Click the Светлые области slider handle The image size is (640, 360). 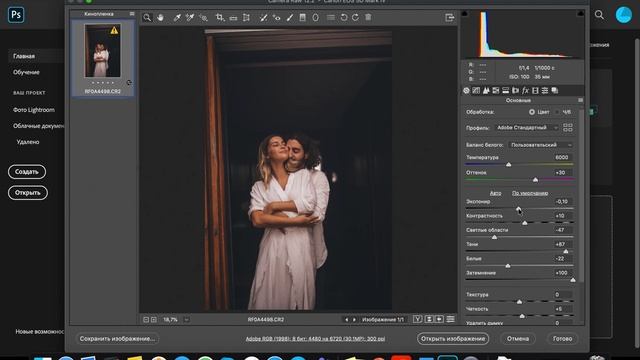point(494,237)
